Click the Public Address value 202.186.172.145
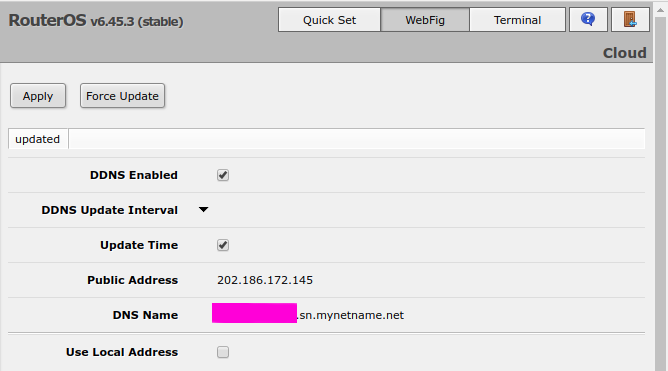 point(265,280)
